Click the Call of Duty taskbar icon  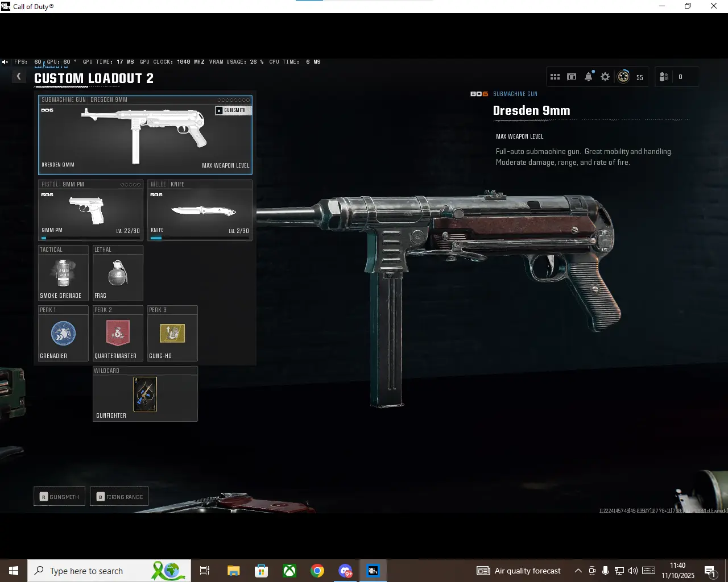[373, 571]
